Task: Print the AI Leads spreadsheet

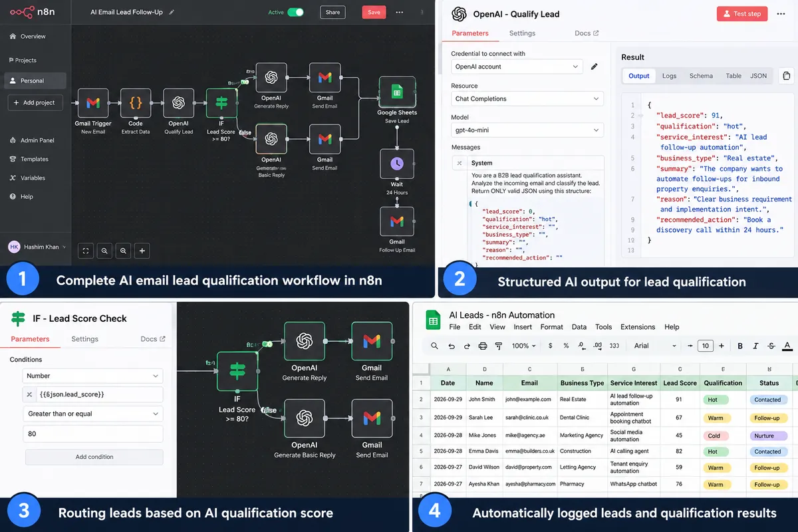Action: [483, 346]
